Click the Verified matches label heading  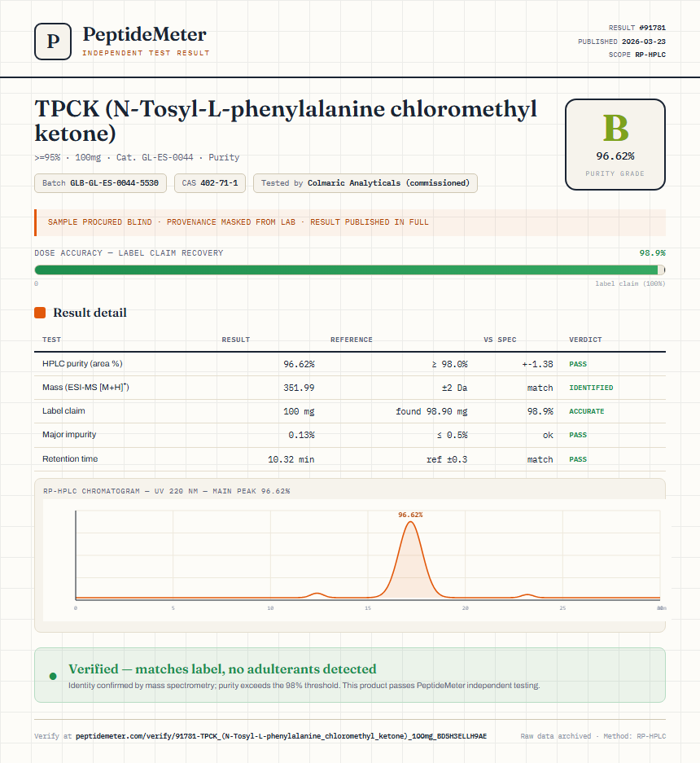[x=222, y=669]
